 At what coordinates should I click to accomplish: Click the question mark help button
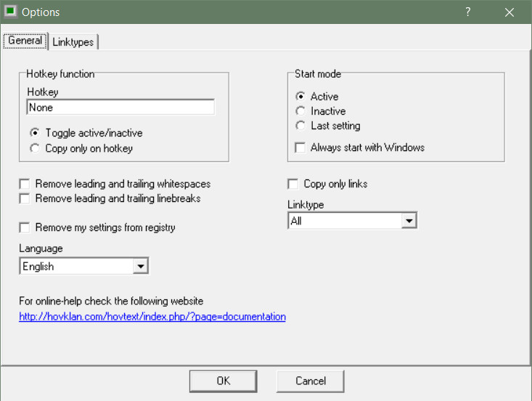468,12
